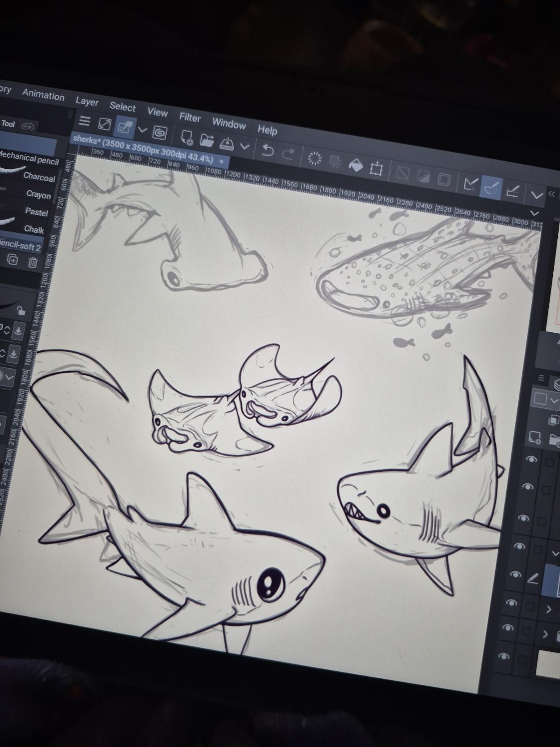560x747 pixels.
Task: Duplicate the sub tool with the copy icon
Action: pos(13,260)
